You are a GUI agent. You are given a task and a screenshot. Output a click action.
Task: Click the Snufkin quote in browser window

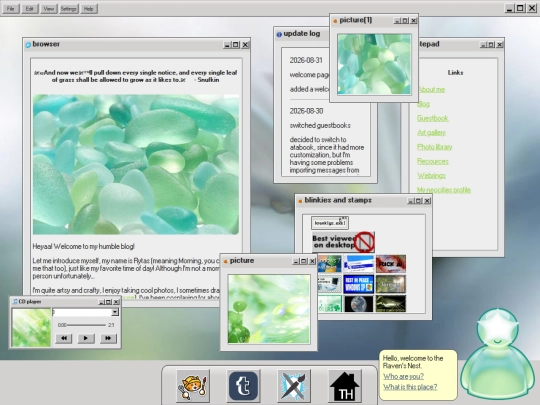(136, 76)
